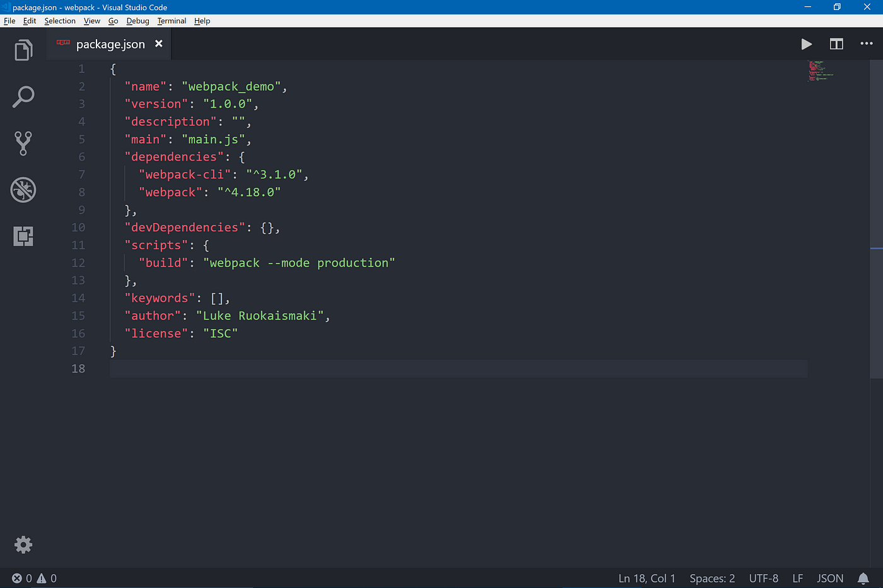883x588 pixels.
Task: Split the editor with the split icon
Action: [836, 44]
